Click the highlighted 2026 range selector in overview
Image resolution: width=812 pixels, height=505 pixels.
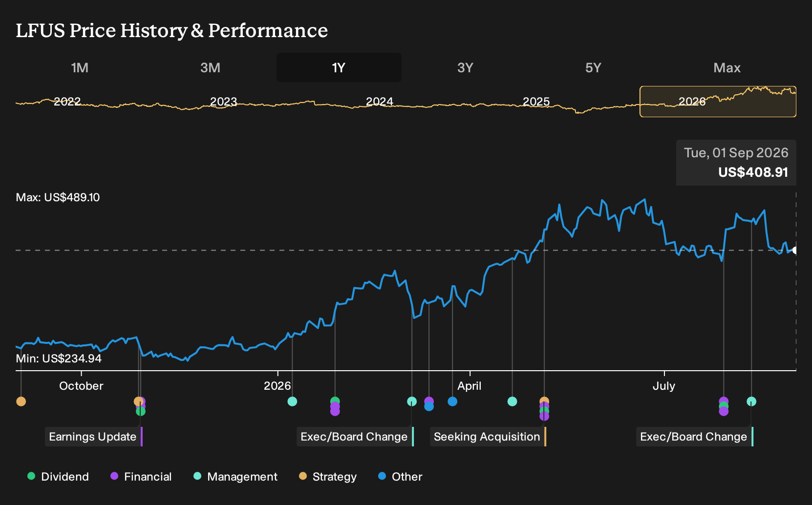718,102
